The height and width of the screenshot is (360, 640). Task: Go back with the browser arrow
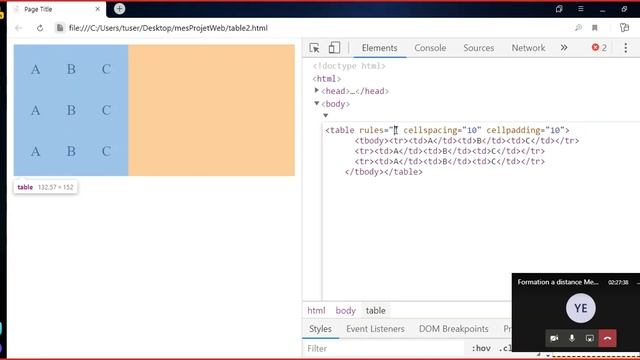(x=18, y=28)
